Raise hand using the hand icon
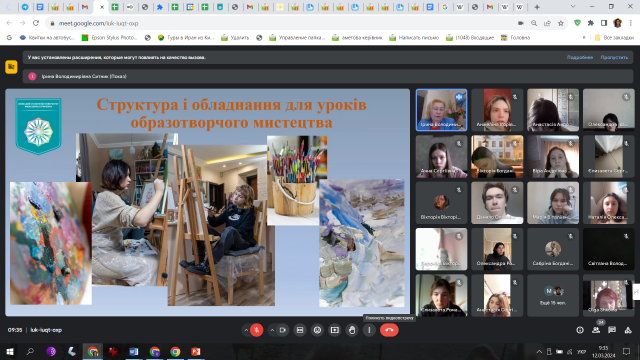The height and width of the screenshot is (360, 640). 352,330
